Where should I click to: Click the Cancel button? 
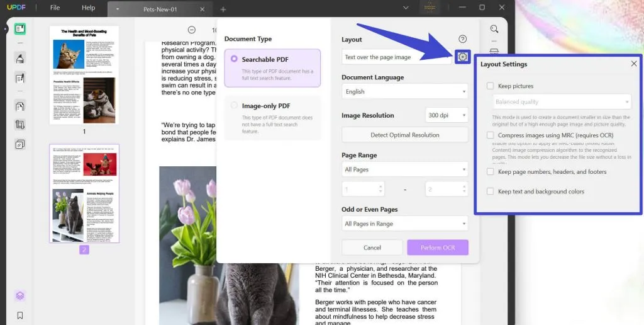(x=372, y=248)
